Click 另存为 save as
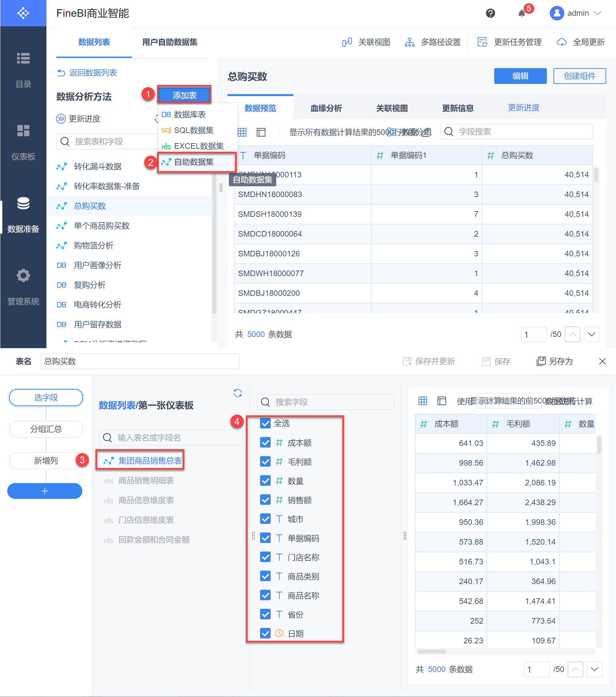 [555, 361]
